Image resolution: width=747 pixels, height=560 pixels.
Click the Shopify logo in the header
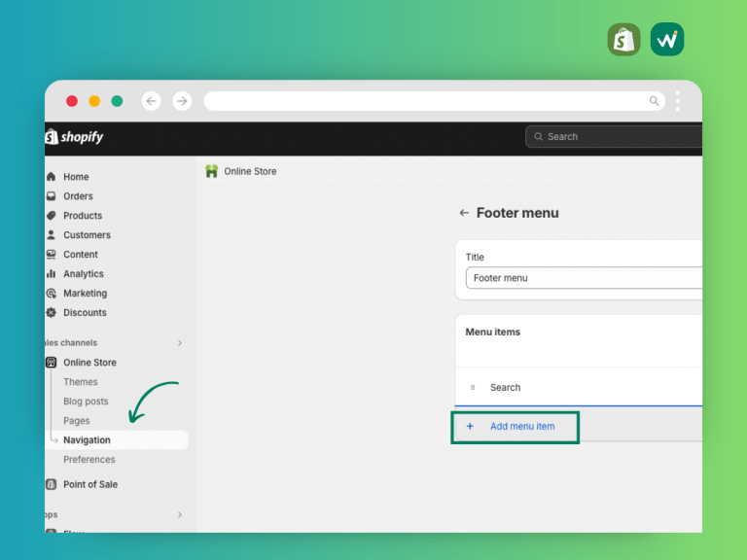(74, 137)
